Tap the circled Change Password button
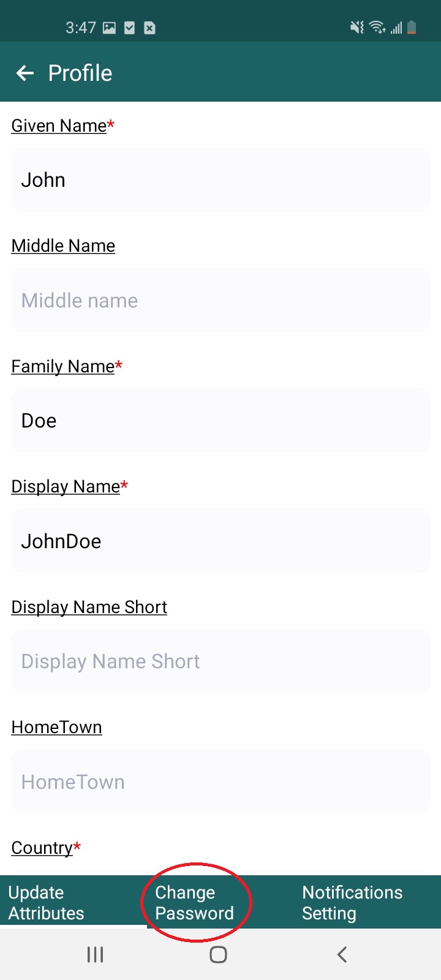The height and width of the screenshot is (980, 441). click(x=195, y=902)
